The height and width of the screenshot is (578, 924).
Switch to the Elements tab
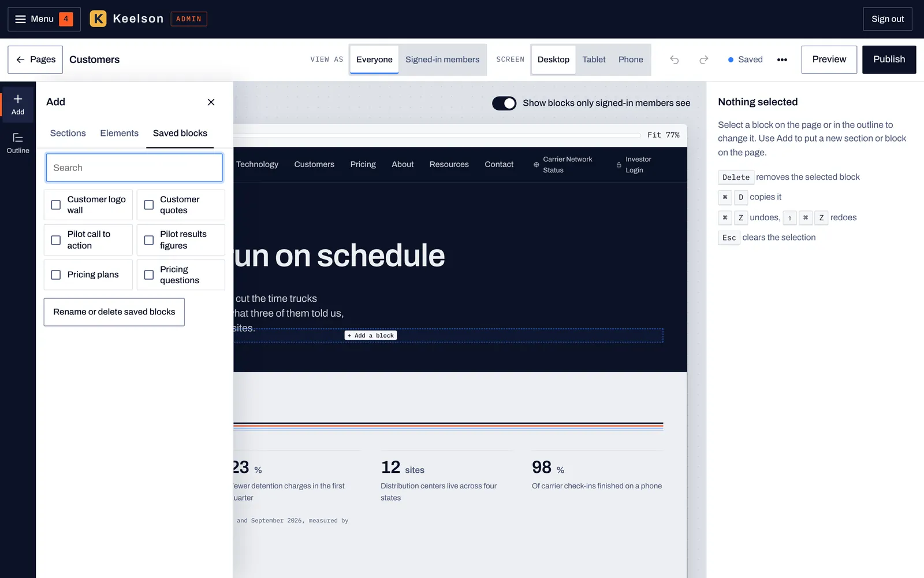tap(120, 133)
